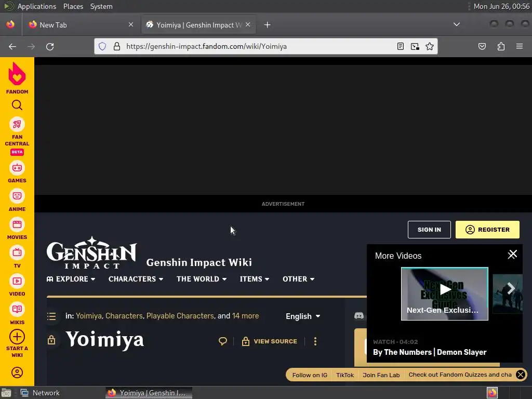The height and width of the screenshot is (399, 532).
Task: Play the Next-Gen Exclusives video thumbnail
Action: (445, 294)
